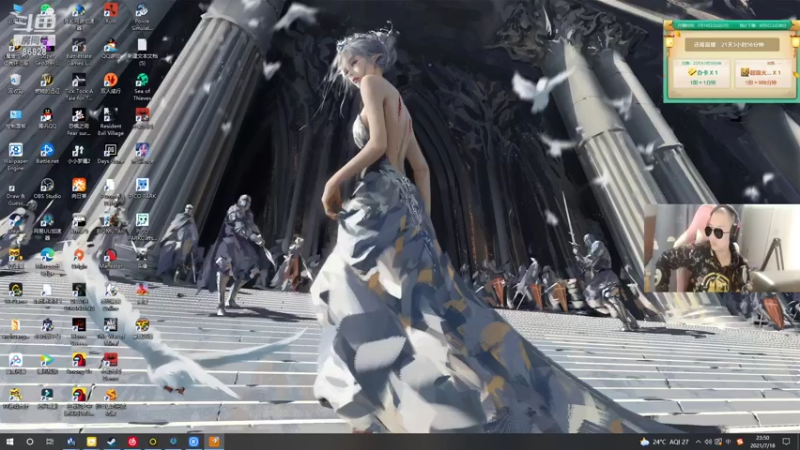Open the yellow app in the taskbar
Image resolution: width=800 pixels, height=450 pixels.
pyautogui.click(x=91, y=442)
